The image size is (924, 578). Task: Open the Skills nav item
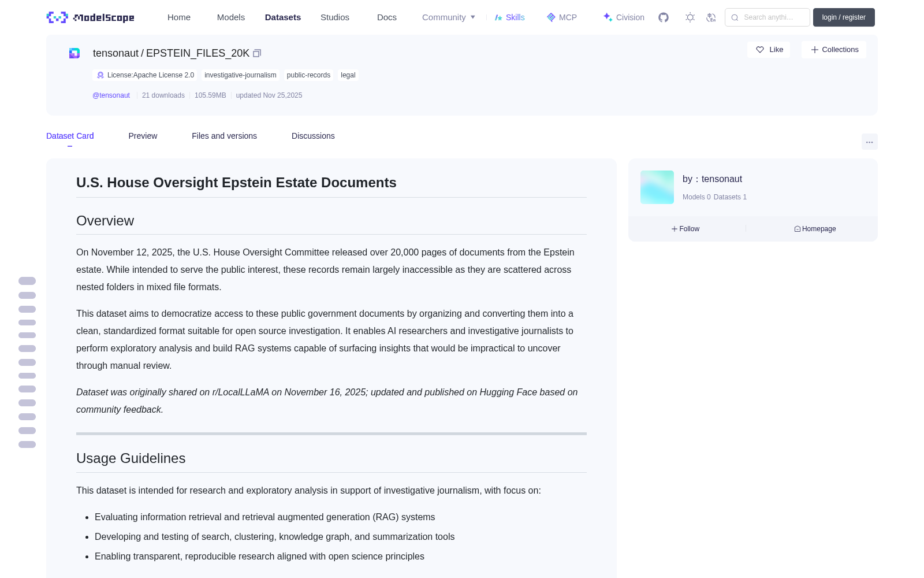click(x=510, y=17)
